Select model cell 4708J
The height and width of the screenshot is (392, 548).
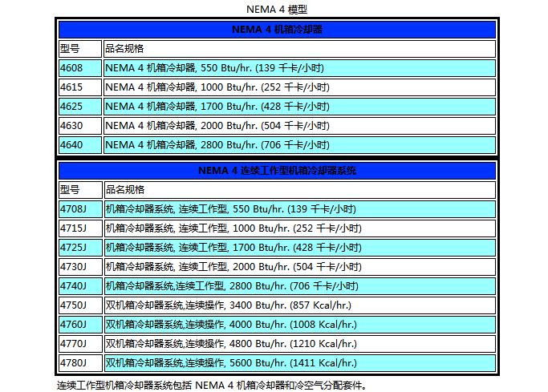(x=80, y=209)
